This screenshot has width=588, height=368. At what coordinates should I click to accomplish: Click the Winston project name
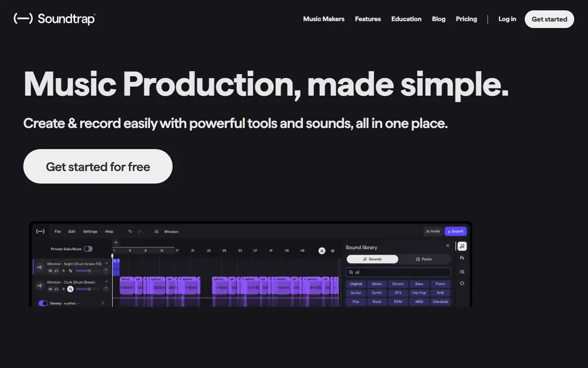tap(171, 232)
